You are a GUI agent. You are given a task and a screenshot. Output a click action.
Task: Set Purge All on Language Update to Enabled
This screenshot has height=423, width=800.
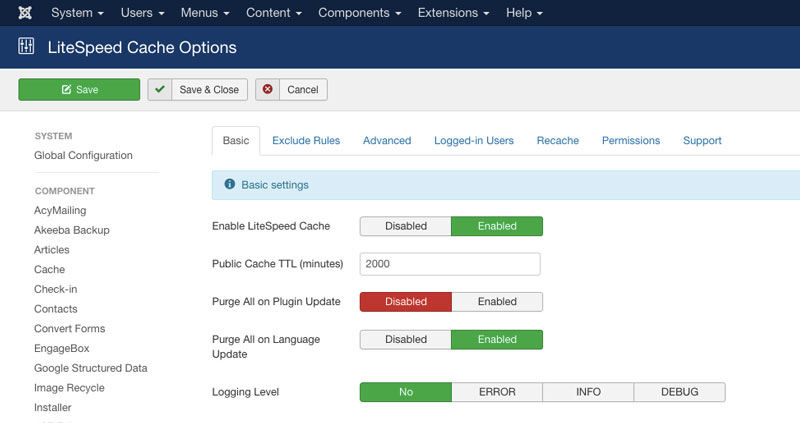pos(497,339)
